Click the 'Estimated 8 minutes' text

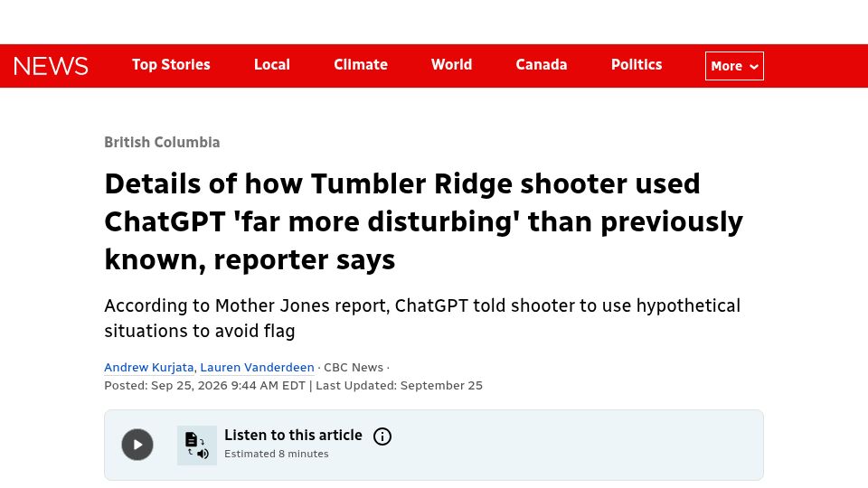(277, 454)
